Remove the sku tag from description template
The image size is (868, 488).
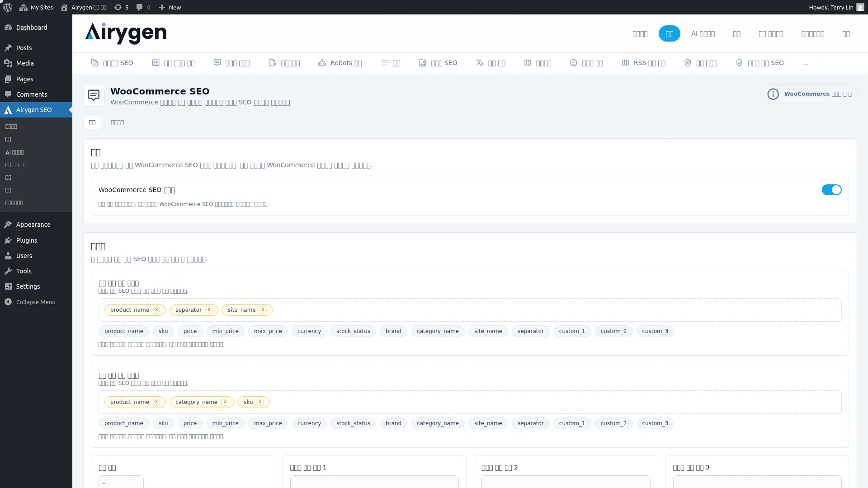pos(260,402)
